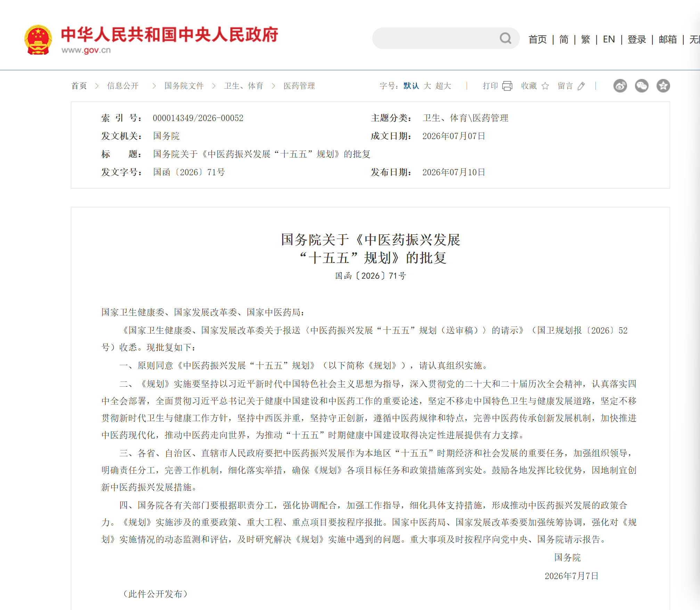Click the pencil icon next to 留言
Image resolution: width=700 pixels, height=610 pixels.
coord(581,86)
